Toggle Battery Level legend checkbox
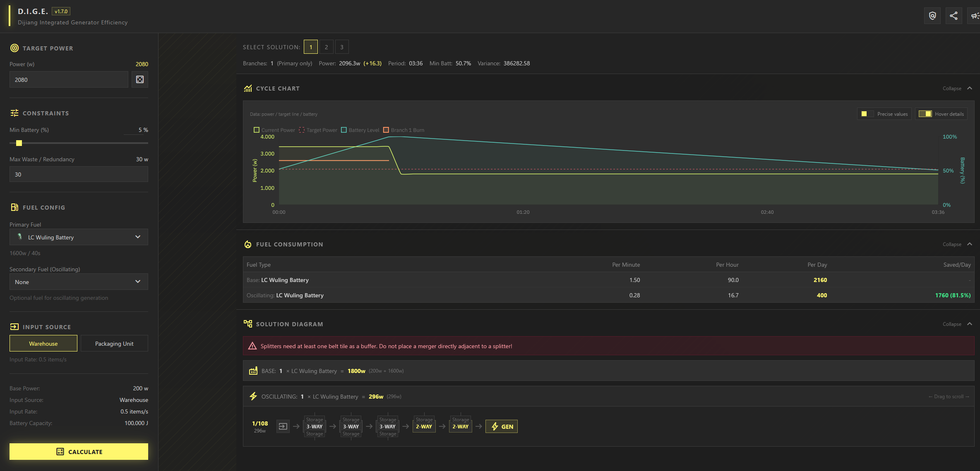980x471 pixels. 344,130
